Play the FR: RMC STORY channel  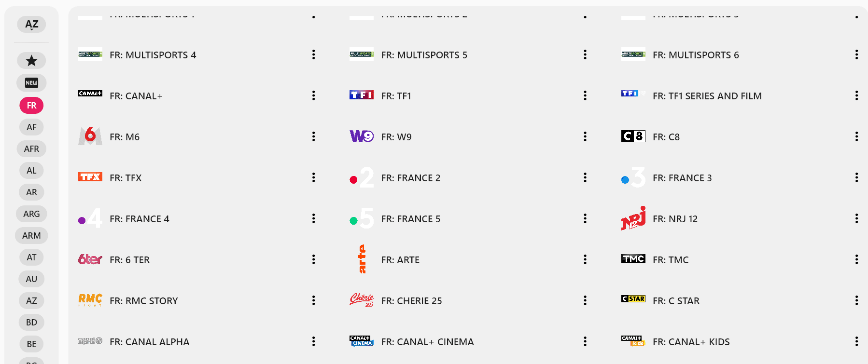pyautogui.click(x=143, y=301)
